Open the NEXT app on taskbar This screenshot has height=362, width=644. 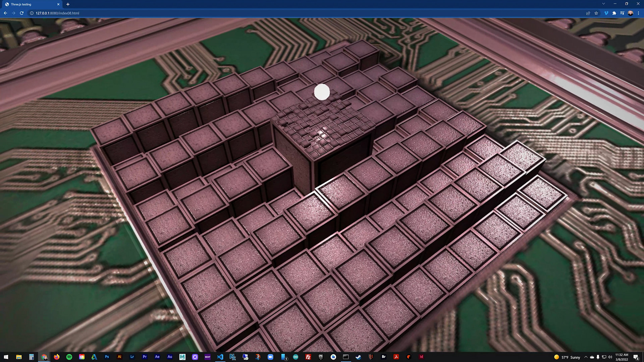[207, 357]
